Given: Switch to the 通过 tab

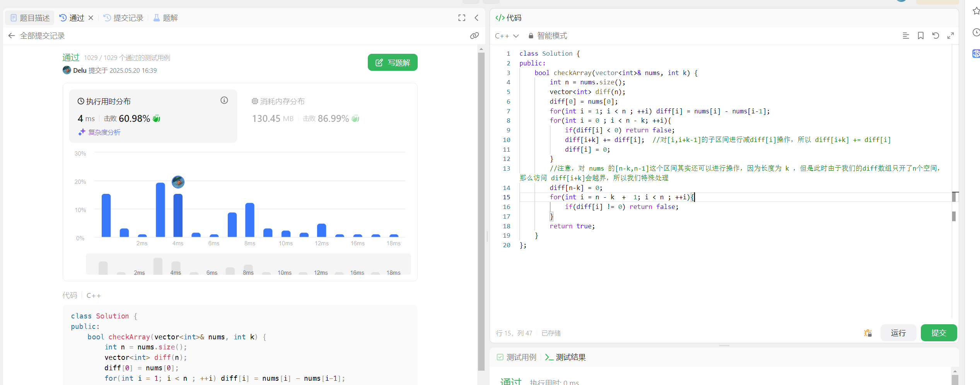Looking at the screenshot, I should 72,18.
